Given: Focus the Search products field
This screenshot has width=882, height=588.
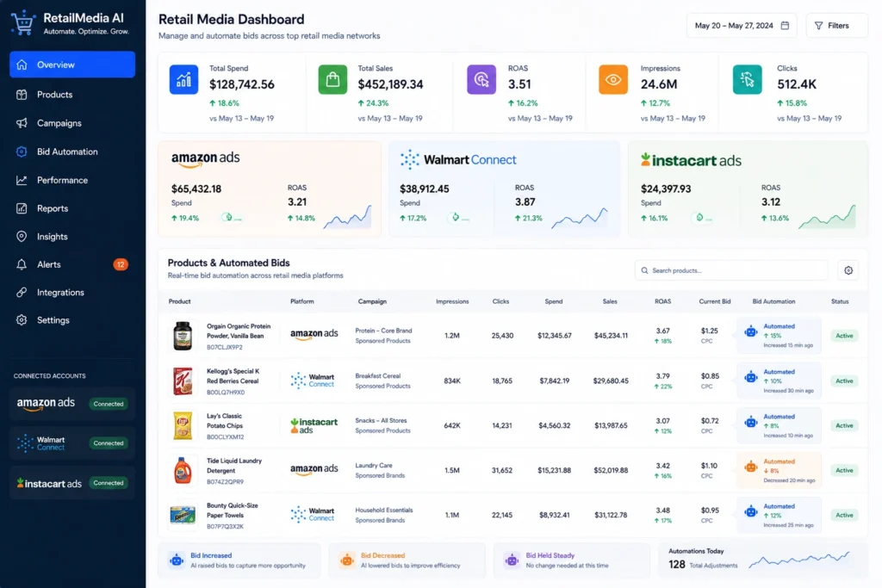Looking at the screenshot, I should 731,270.
